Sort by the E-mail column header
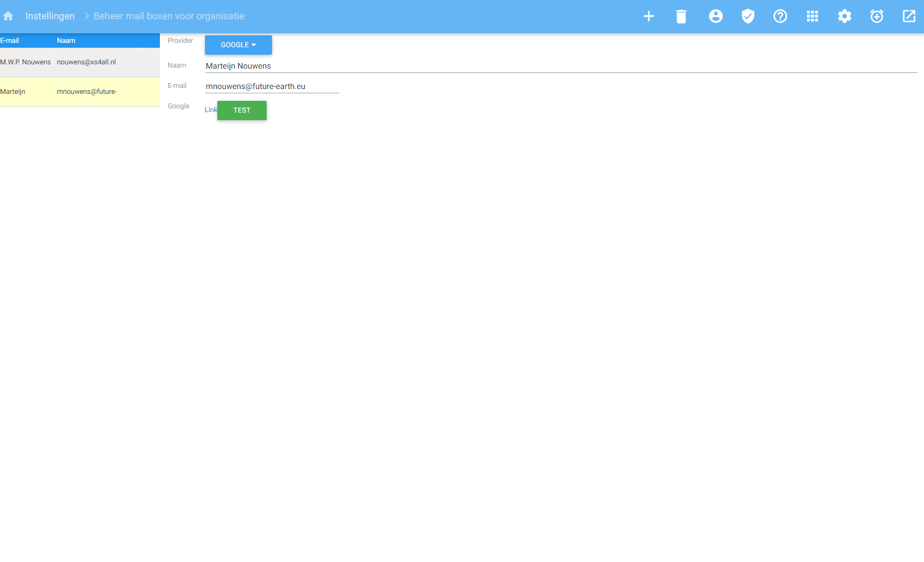Image resolution: width=924 pixels, height=562 pixels. [10, 41]
